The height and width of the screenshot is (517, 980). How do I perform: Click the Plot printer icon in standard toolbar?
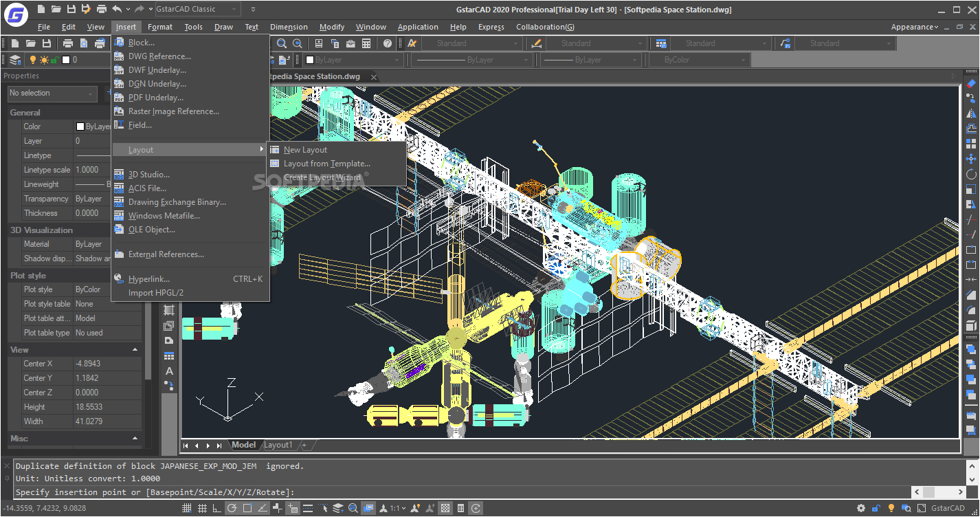click(68, 43)
